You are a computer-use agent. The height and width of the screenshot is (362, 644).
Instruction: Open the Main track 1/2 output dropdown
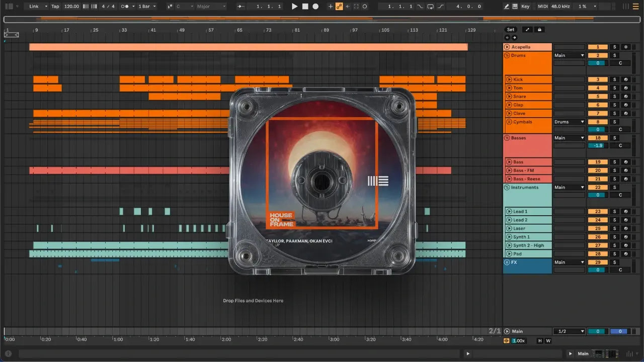[x=569, y=331]
